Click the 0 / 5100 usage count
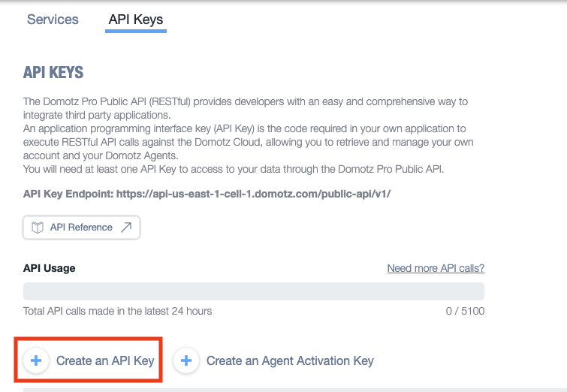This screenshot has height=392, width=567. tap(465, 311)
